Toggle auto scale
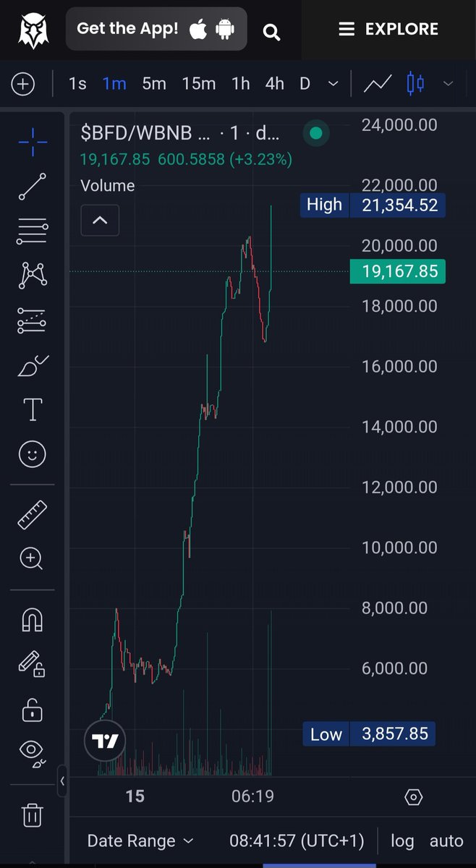This screenshot has width=476, height=868. (x=446, y=841)
